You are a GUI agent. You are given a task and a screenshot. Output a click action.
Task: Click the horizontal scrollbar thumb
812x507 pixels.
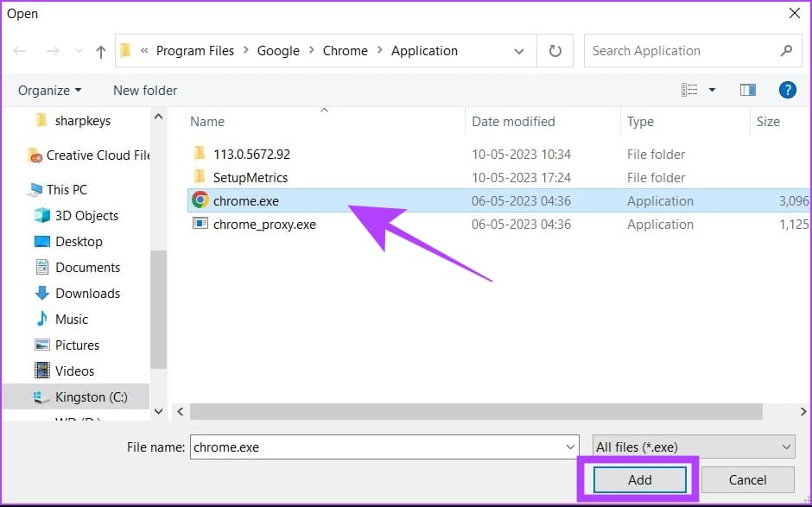476,412
